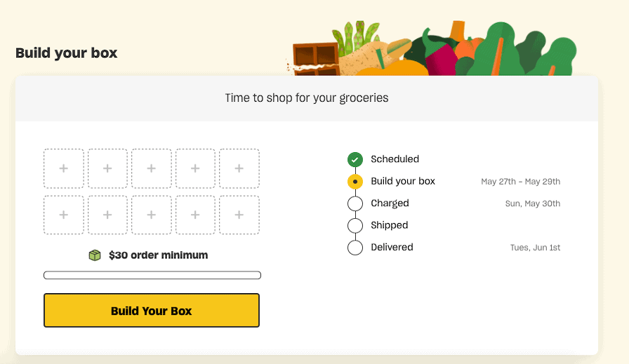
Task: Select the middle plus slot in top row
Action: point(151,168)
